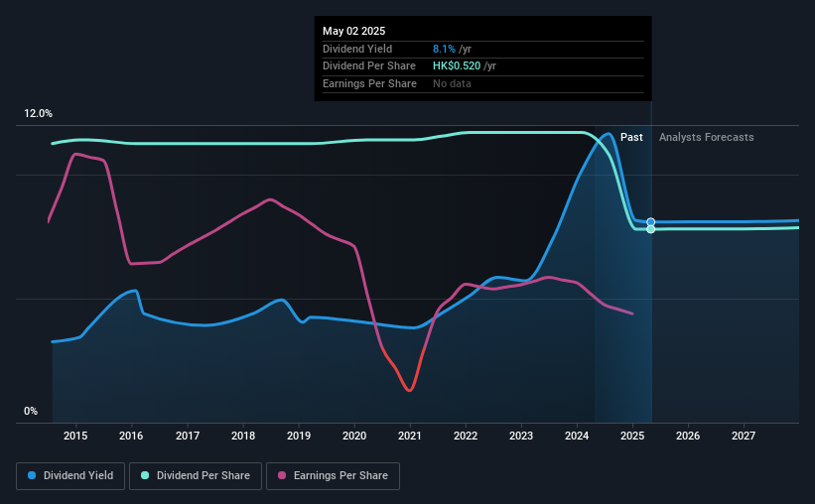Click the tooltip Earnings Per Share row label
This screenshot has height=504, width=815.
click(369, 83)
